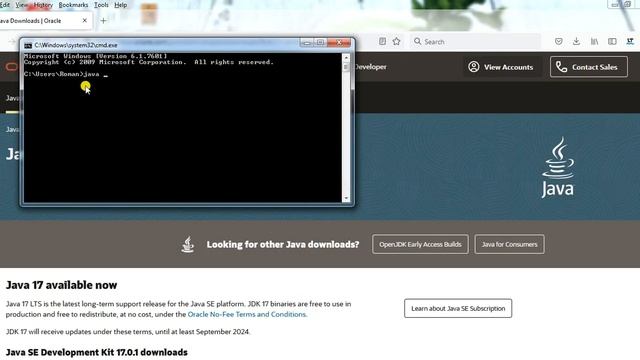The height and width of the screenshot is (360, 640).
Task: Click the Developer link in Oracle header
Action: (x=371, y=67)
